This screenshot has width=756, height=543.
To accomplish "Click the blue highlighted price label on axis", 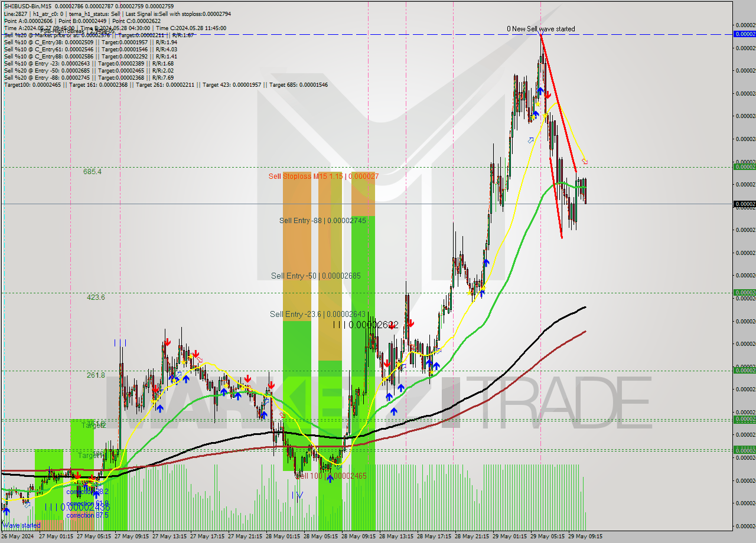I will tap(744, 34).
